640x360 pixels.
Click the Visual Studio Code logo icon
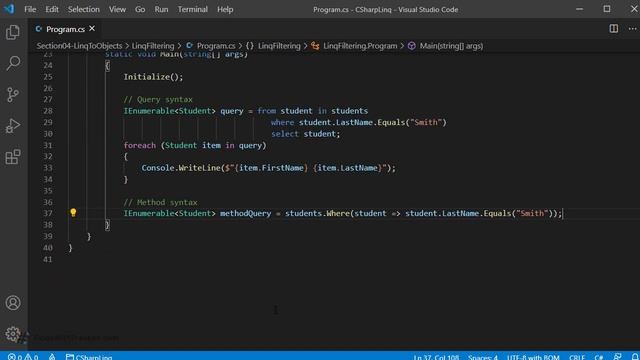(9, 9)
